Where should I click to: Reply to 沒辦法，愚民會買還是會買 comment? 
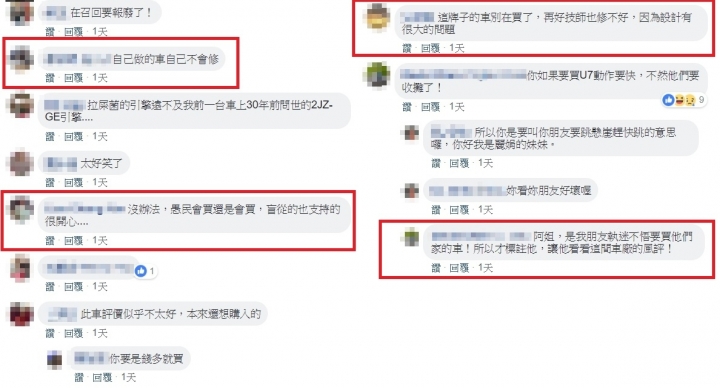point(73,241)
